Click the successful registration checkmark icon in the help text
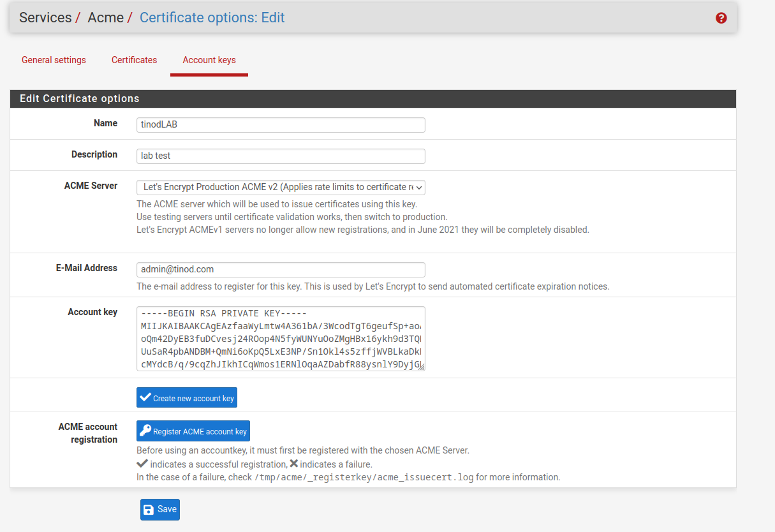This screenshot has width=775, height=532. point(142,464)
